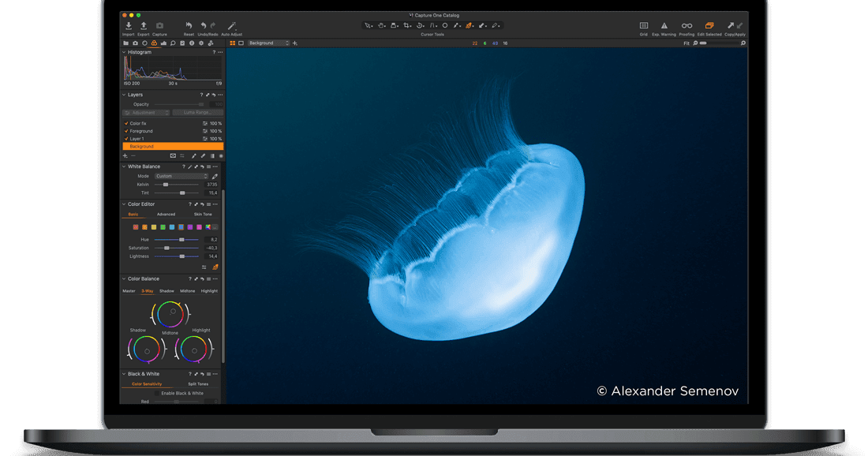Collapse the Layers panel
868x456 pixels.
click(124, 95)
